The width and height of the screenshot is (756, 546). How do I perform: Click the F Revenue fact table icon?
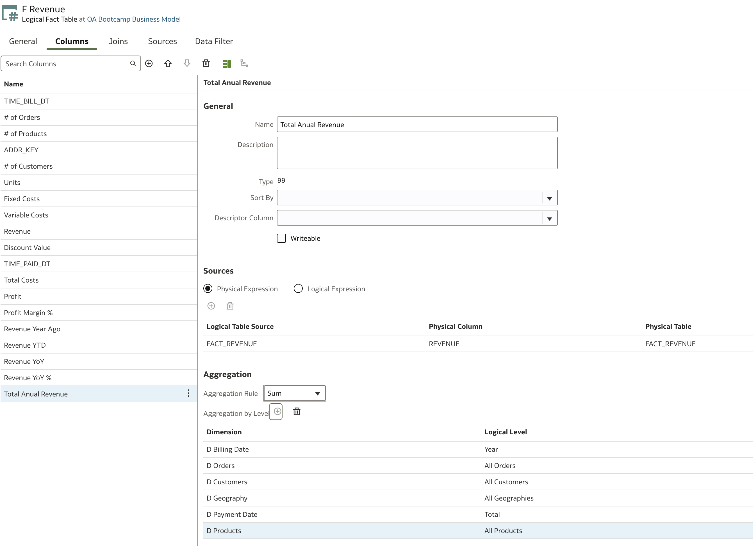click(x=10, y=13)
